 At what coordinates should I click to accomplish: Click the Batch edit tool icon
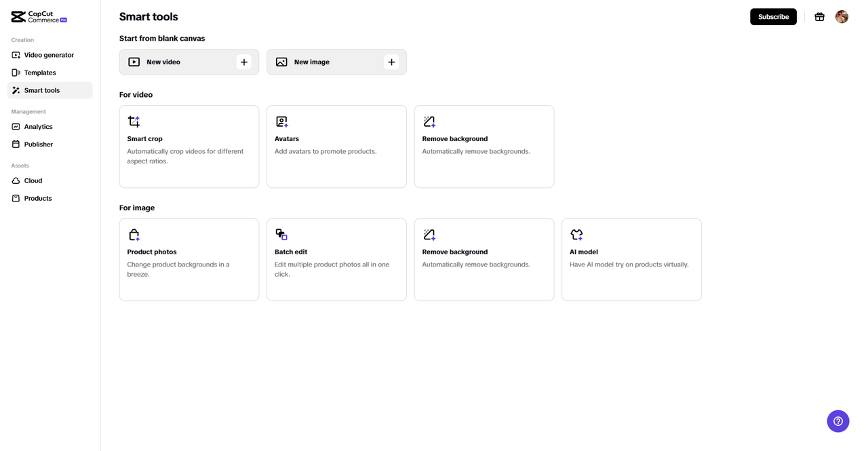click(281, 235)
